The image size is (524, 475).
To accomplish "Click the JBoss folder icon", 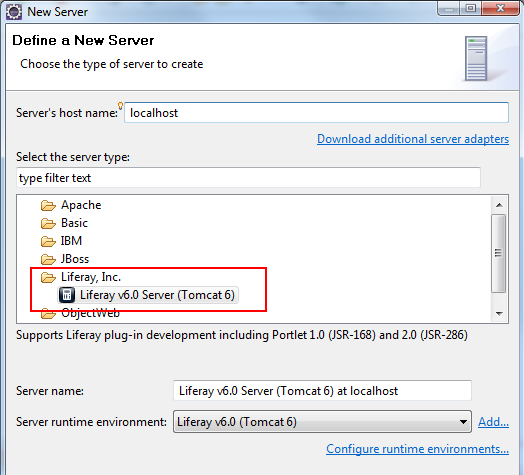I will coord(48,259).
